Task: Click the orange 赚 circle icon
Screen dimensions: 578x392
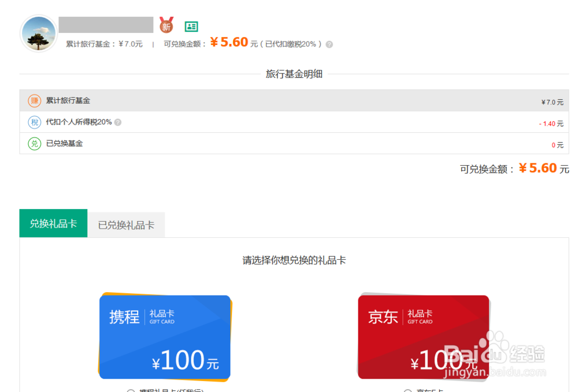Action: tap(34, 101)
